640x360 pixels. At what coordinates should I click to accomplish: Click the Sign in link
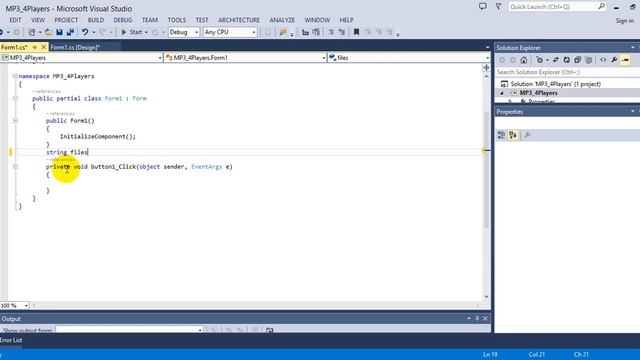[624, 20]
